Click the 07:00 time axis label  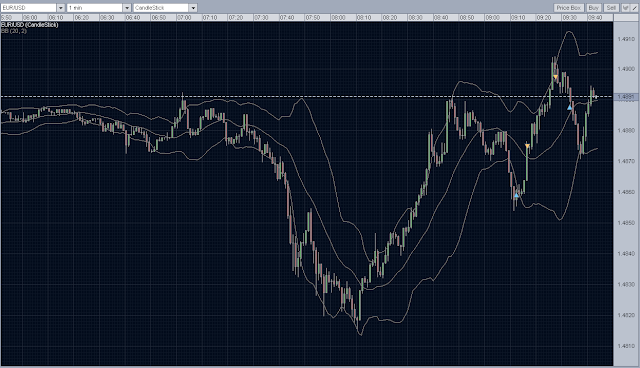point(184,18)
